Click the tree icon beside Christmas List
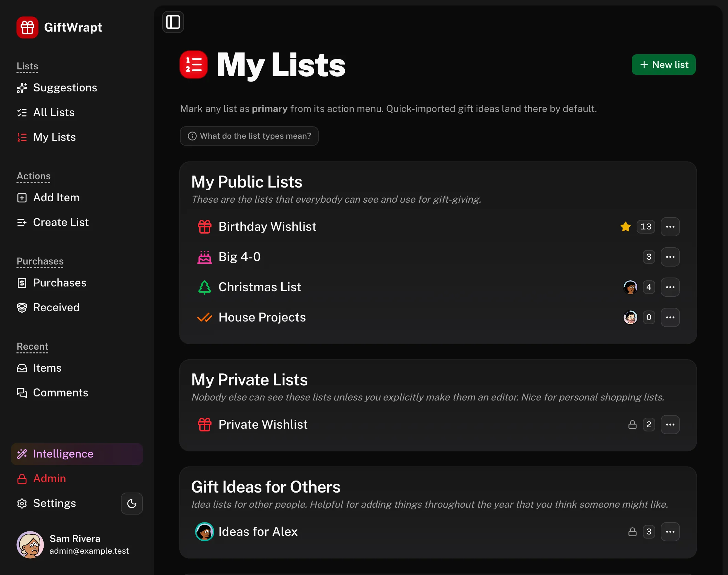 tap(205, 287)
